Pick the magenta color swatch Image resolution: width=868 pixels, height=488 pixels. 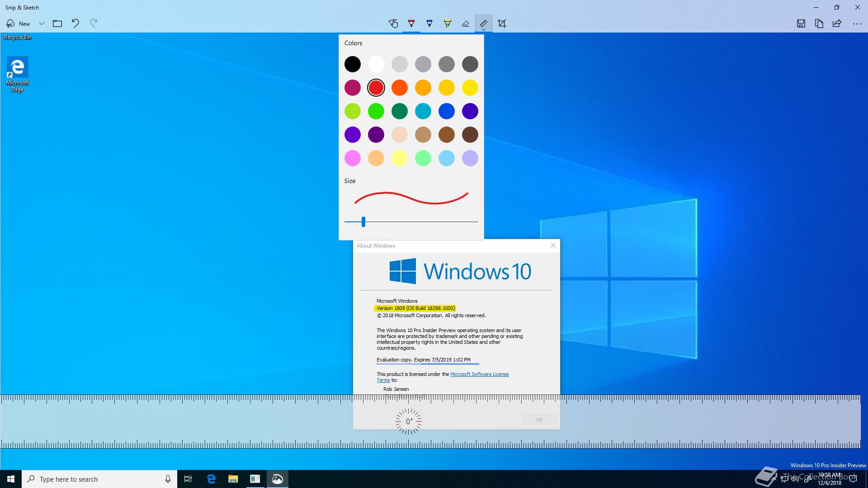click(x=353, y=88)
